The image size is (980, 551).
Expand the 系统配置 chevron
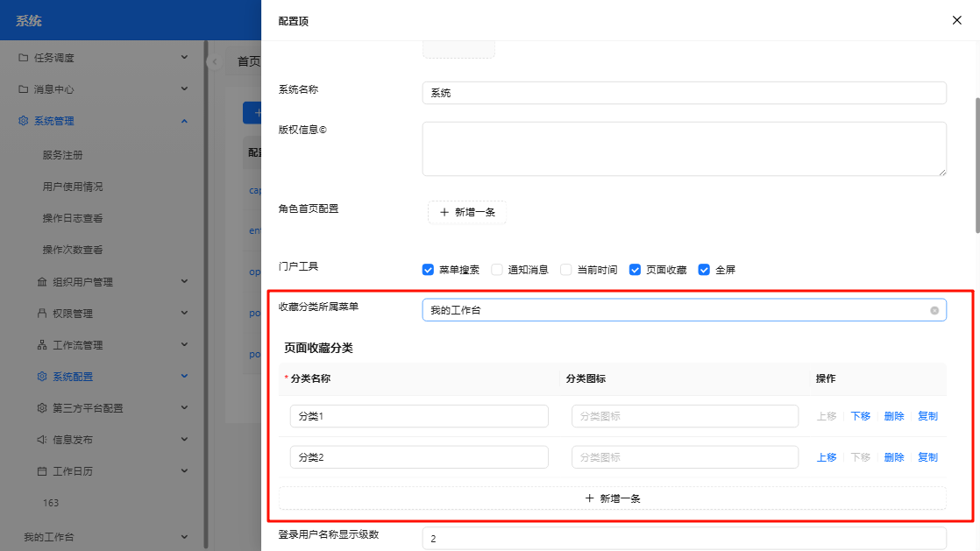(184, 376)
